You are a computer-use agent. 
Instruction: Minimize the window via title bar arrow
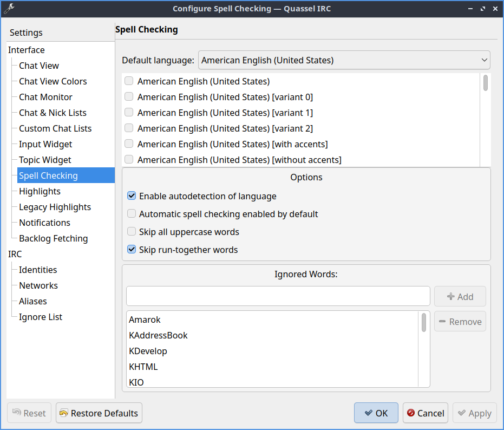[x=469, y=8]
